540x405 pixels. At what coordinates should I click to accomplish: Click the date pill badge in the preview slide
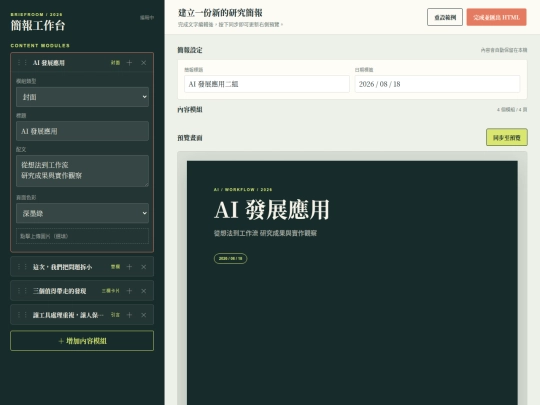[230, 259]
